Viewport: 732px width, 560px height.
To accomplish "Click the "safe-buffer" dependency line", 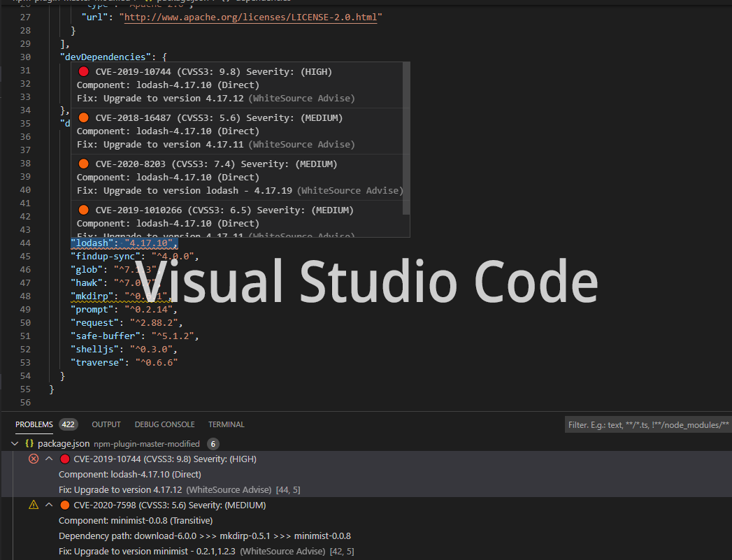I will pyautogui.click(x=135, y=336).
